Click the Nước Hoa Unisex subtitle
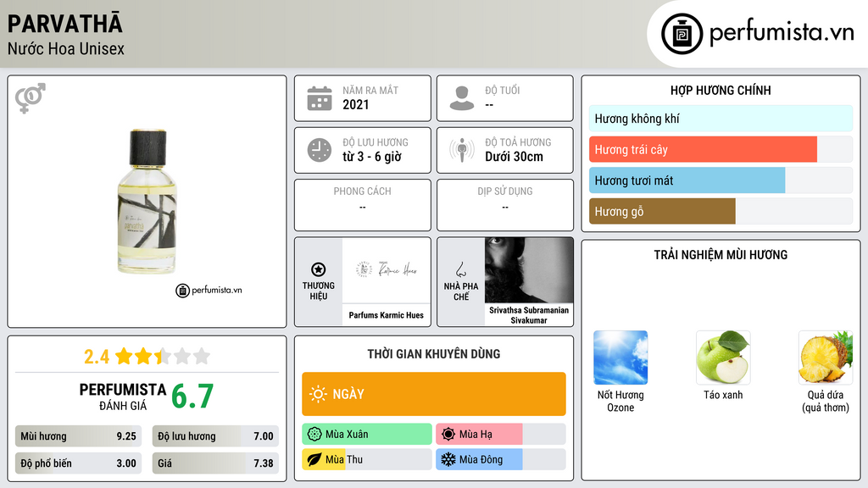 coord(66,49)
